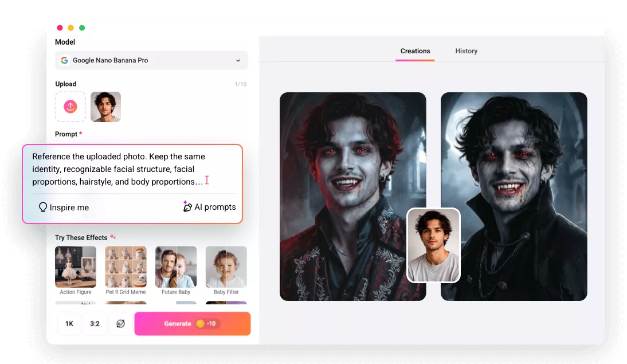
Task: Select the Future Baby effect
Action: click(x=176, y=267)
